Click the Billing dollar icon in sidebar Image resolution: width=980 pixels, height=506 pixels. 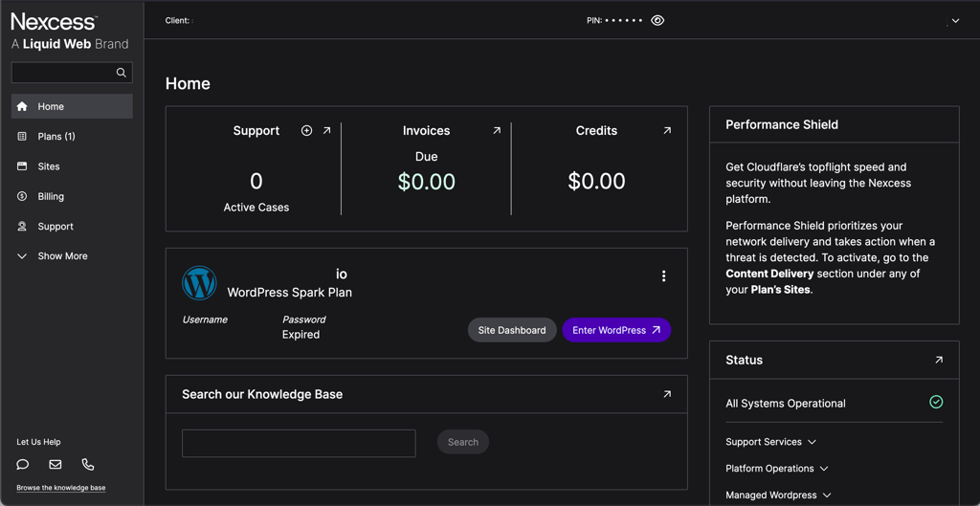[22, 196]
